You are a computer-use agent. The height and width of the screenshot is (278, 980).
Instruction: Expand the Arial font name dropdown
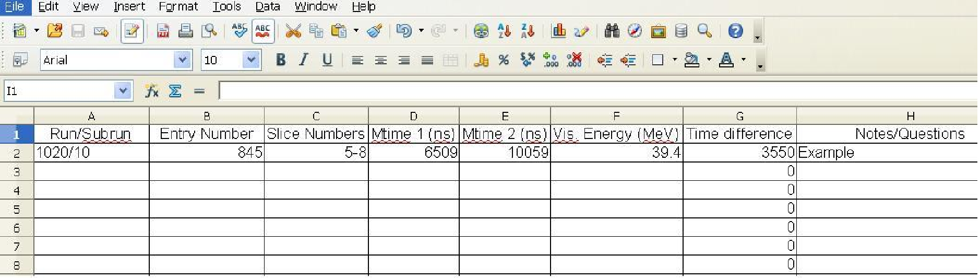click(x=182, y=60)
